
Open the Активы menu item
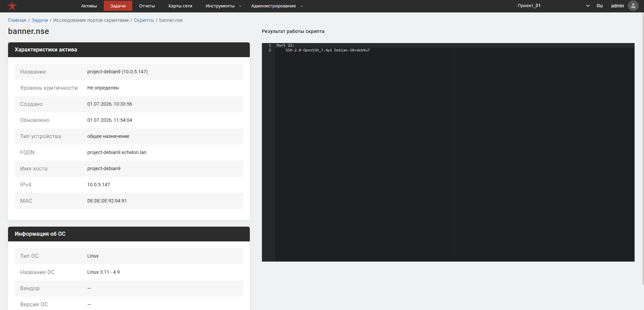pos(89,6)
